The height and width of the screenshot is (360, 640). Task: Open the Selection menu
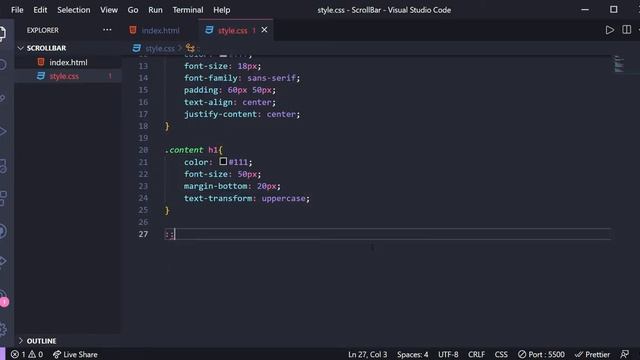click(73, 10)
